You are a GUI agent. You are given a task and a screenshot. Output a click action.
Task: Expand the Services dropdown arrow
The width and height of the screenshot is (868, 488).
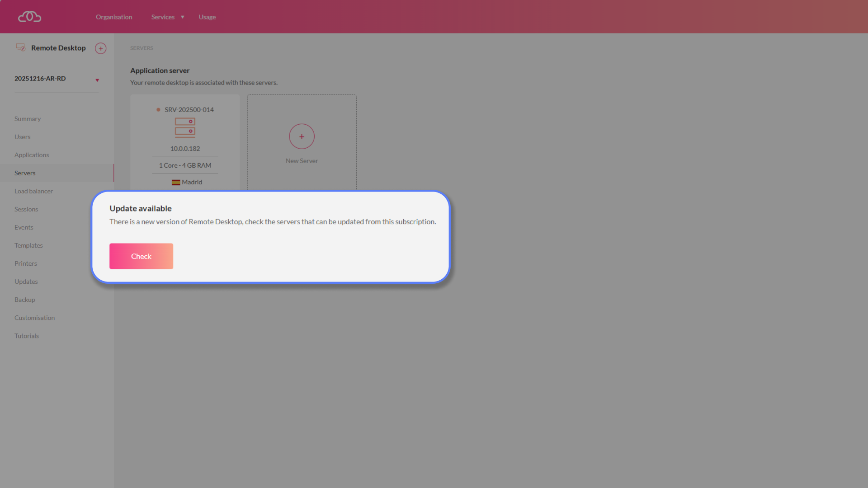click(183, 17)
